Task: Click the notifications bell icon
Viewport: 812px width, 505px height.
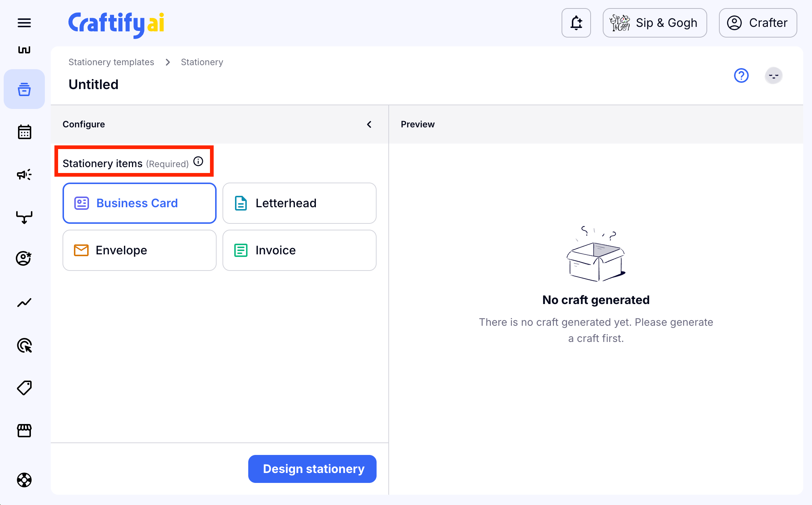Action: click(576, 23)
